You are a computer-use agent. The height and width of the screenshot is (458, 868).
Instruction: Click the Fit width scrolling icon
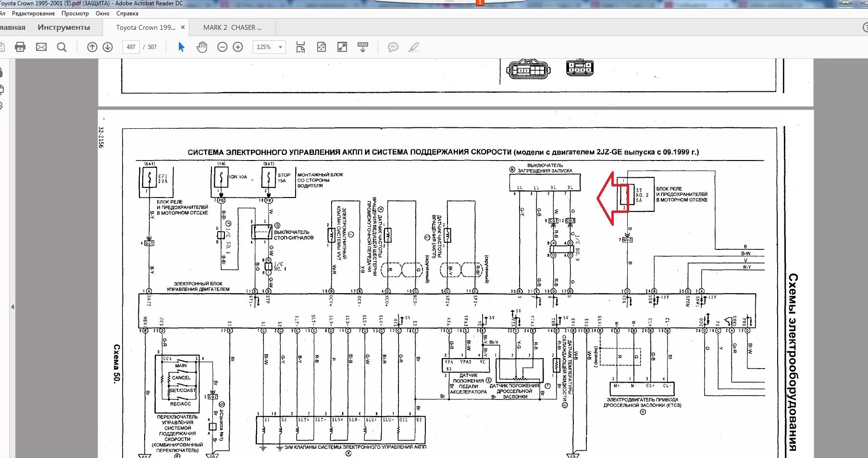[x=300, y=47]
